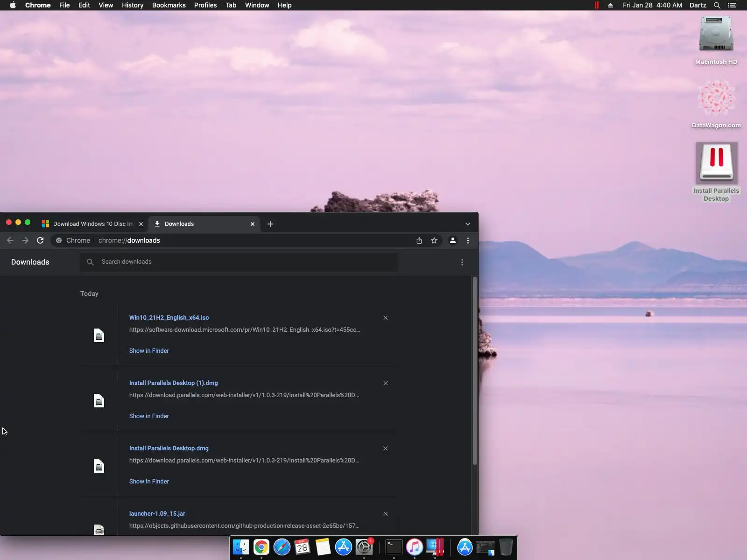Click the Install Parallels Desktop.dmg file icon
Screen dimensions: 747x560
99,466
